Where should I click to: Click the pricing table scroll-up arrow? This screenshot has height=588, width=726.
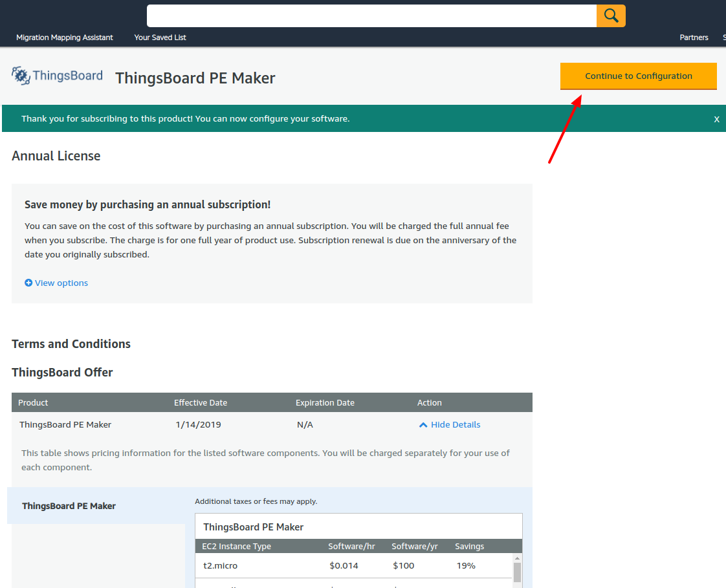coord(517,558)
